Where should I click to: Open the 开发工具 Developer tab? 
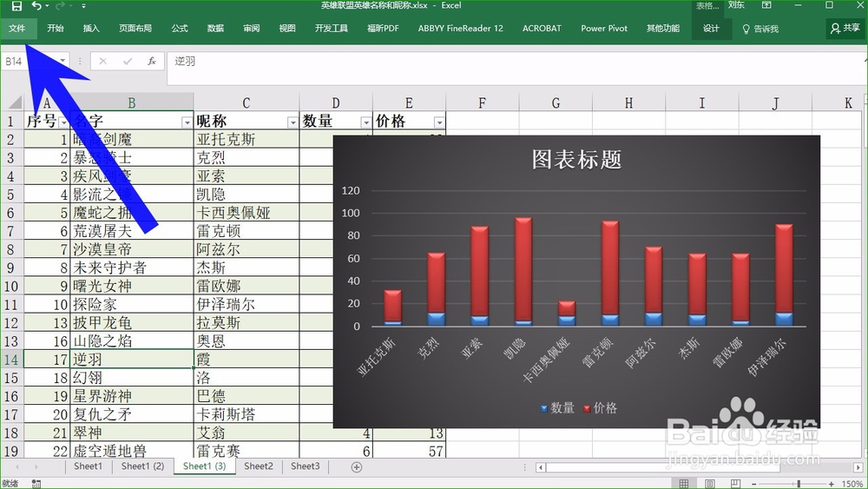point(331,29)
